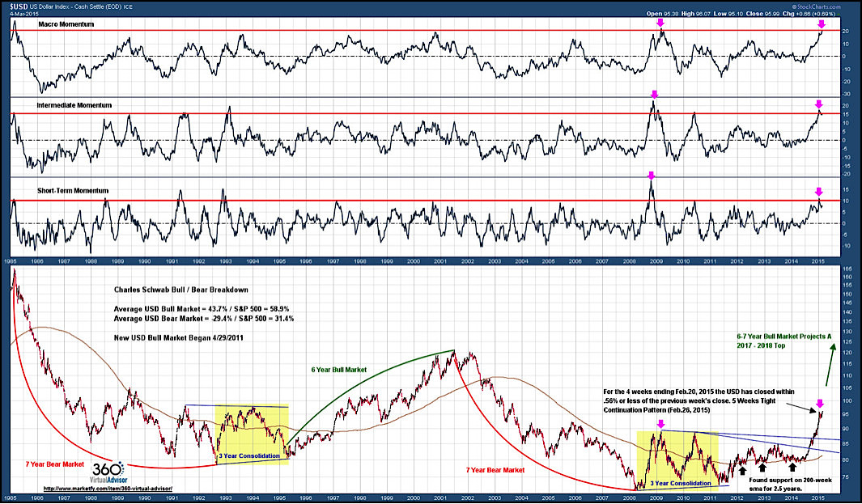
Task: Click '3 Year Consolidation' label in 2009-2011 box
Action: [x=681, y=484]
